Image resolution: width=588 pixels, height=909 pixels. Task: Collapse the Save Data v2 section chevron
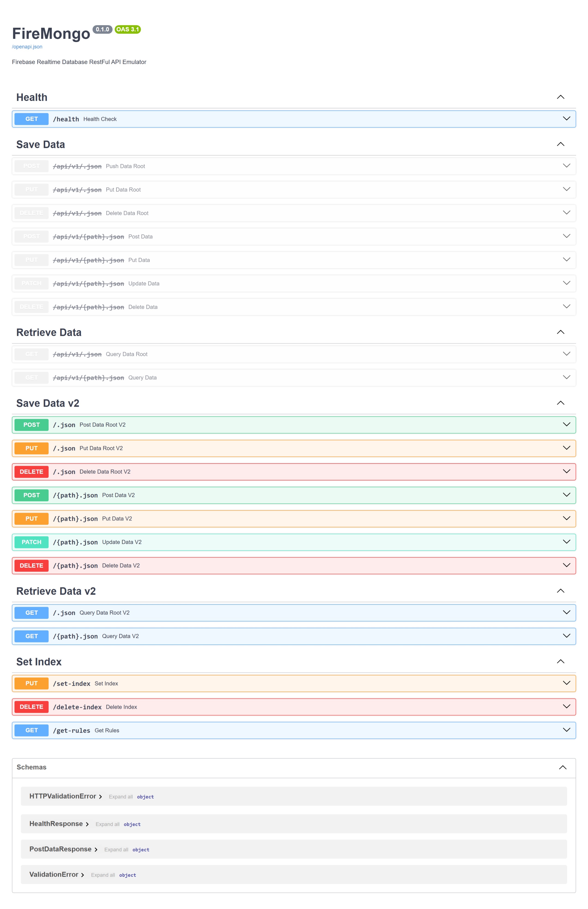(x=561, y=403)
